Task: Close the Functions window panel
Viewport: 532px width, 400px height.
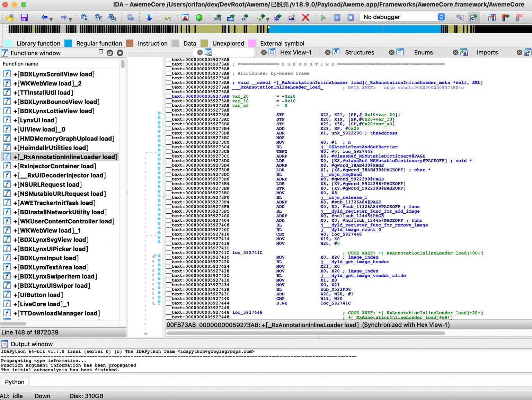Action: click(x=120, y=53)
